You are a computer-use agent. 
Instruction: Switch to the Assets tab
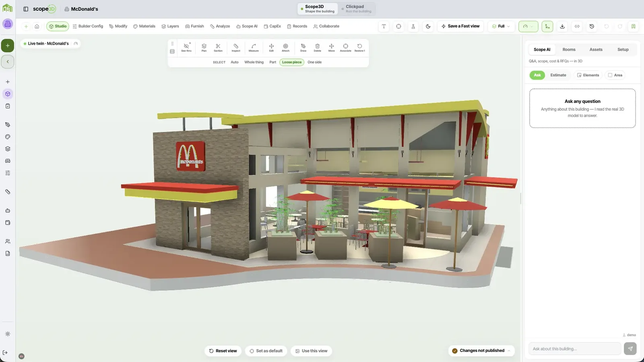(x=596, y=49)
